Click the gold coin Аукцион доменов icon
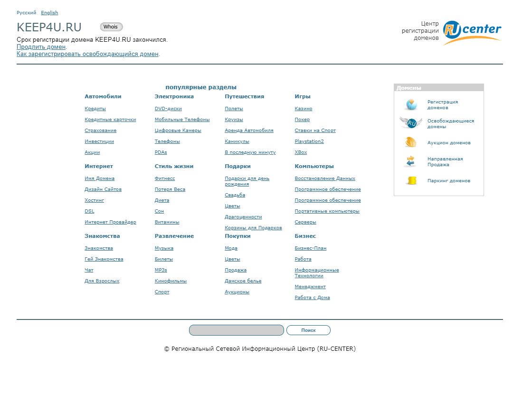 (410, 142)
